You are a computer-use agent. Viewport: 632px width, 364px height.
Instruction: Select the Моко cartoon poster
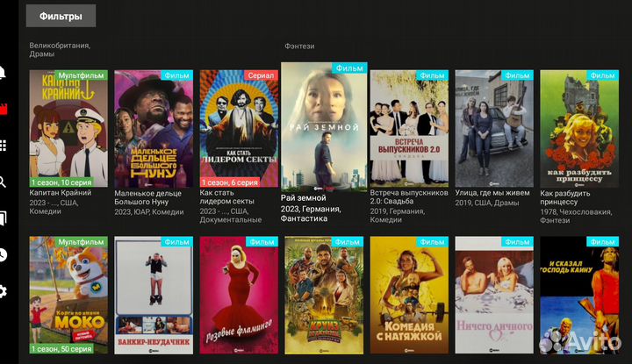[68, 295]
